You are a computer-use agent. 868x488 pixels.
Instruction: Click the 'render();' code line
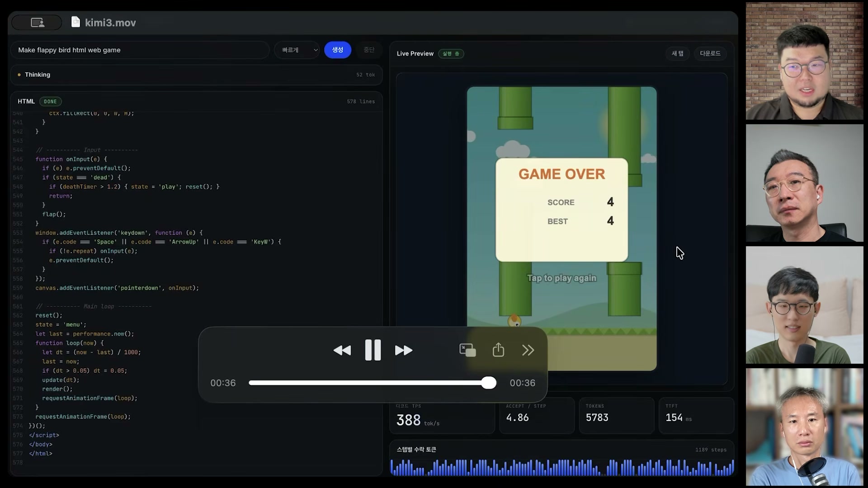tap(57, 389)
